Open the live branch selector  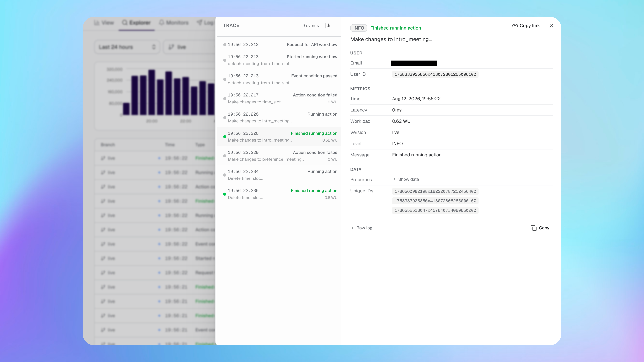tap(189, 47)
